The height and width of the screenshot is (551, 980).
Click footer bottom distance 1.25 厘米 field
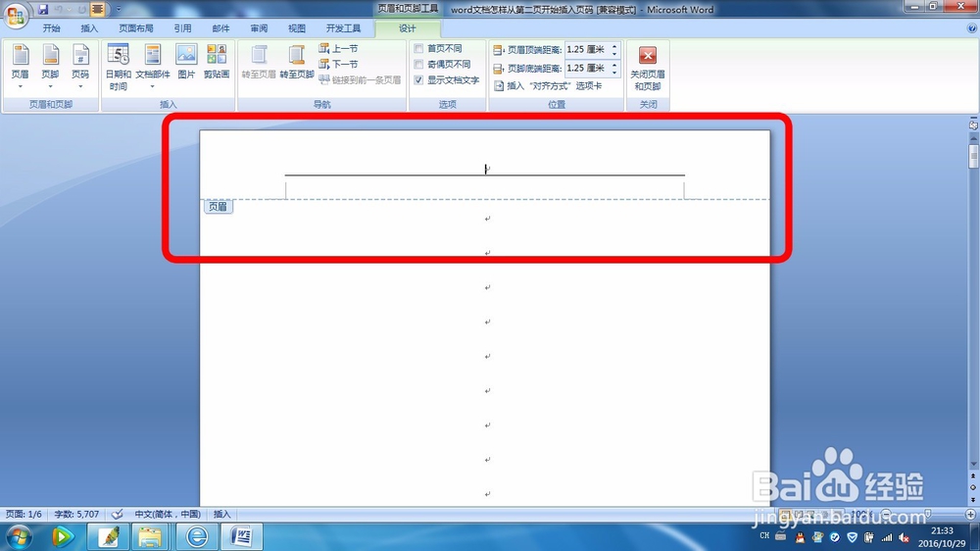[587, 69]
